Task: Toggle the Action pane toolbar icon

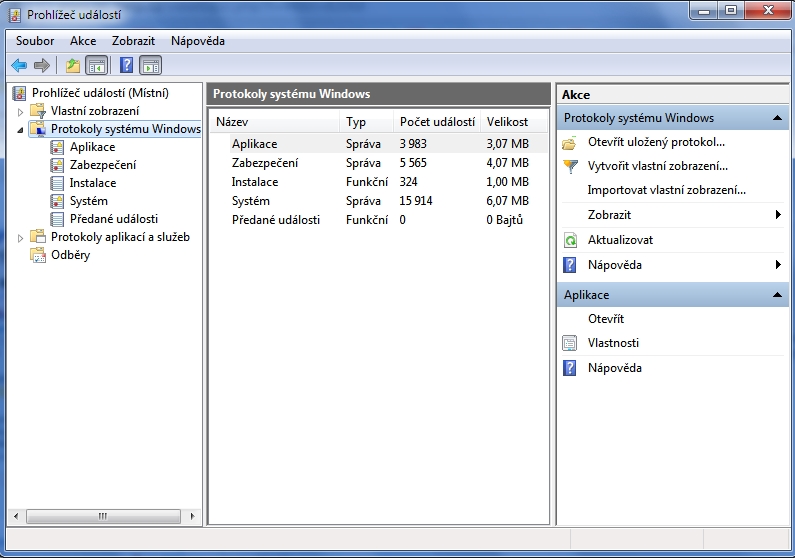Action: click(x=151, y=65)
